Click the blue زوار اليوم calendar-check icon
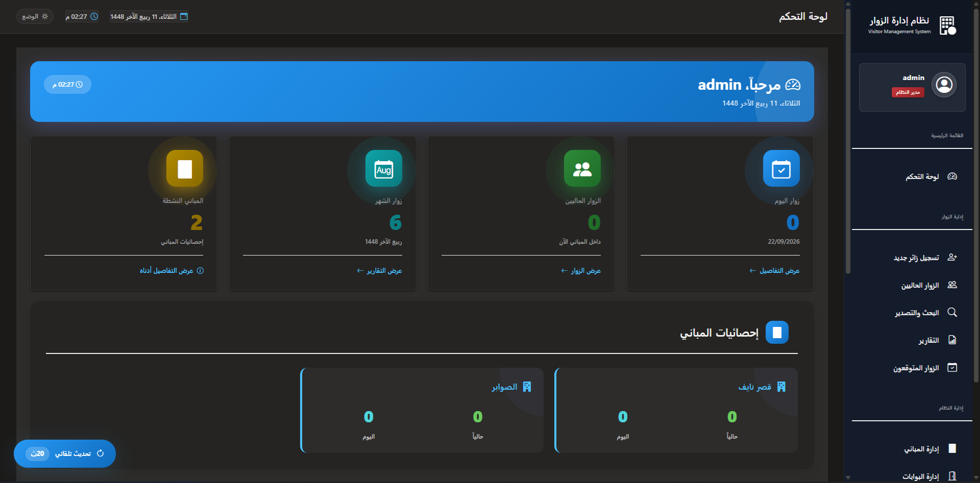Viewport: 980px width, 483px height. coord(781,169)
